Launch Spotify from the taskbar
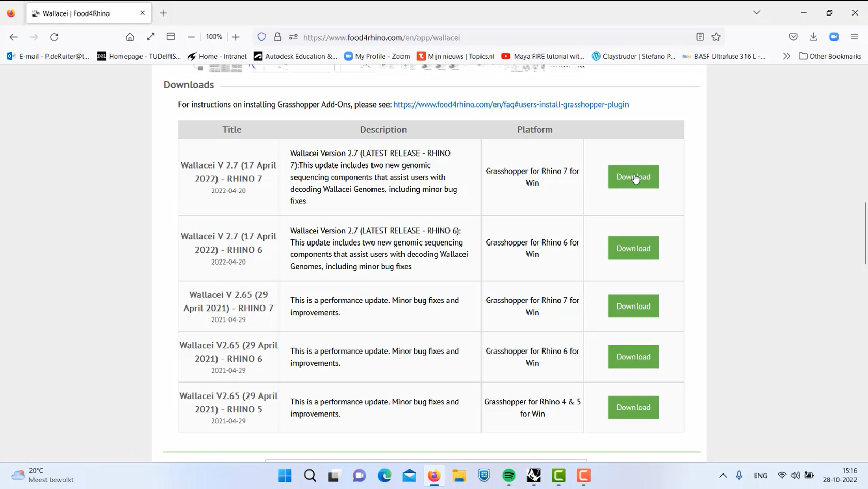Viewport: 868px width, 489px height. (x=508, y=476)
